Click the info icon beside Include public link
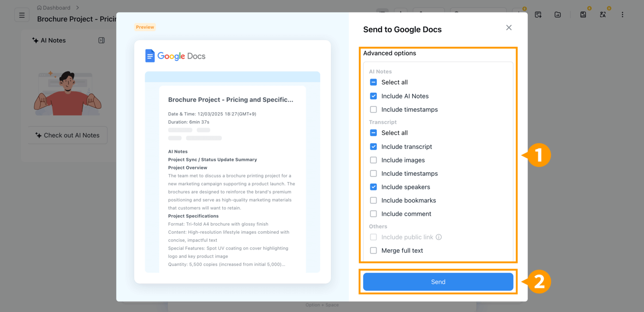 click(x=439, y=237)
